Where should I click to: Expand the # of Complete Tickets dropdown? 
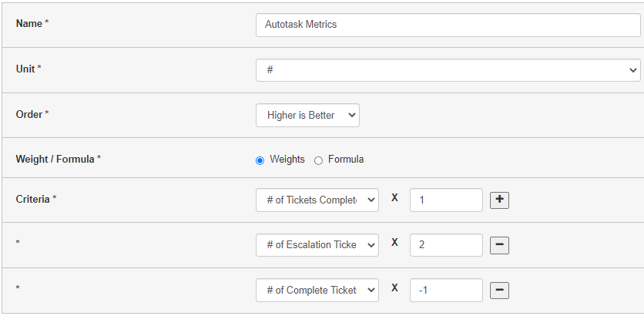(x=317, y=290)
